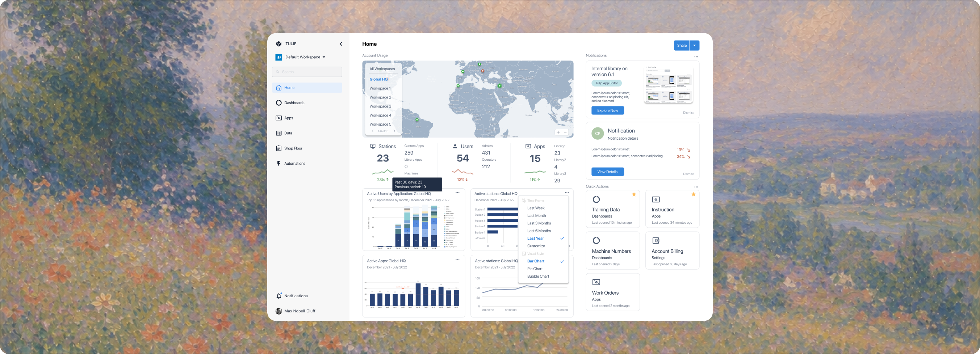Open the Default Workspace dropdown
The width and height of the screenshot is (980, 354).
(306, 57)
